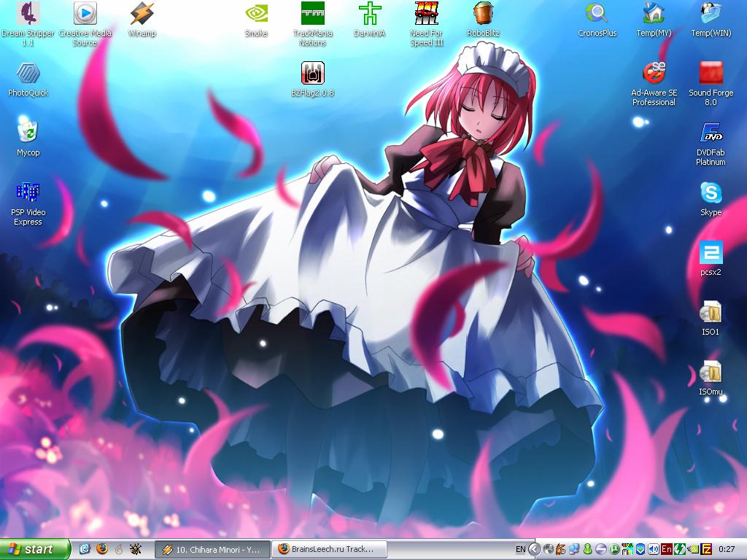This screenshot has height=560, width=747.
Task: Select the Winamp desktop icon
Action: tap(142, 19)
